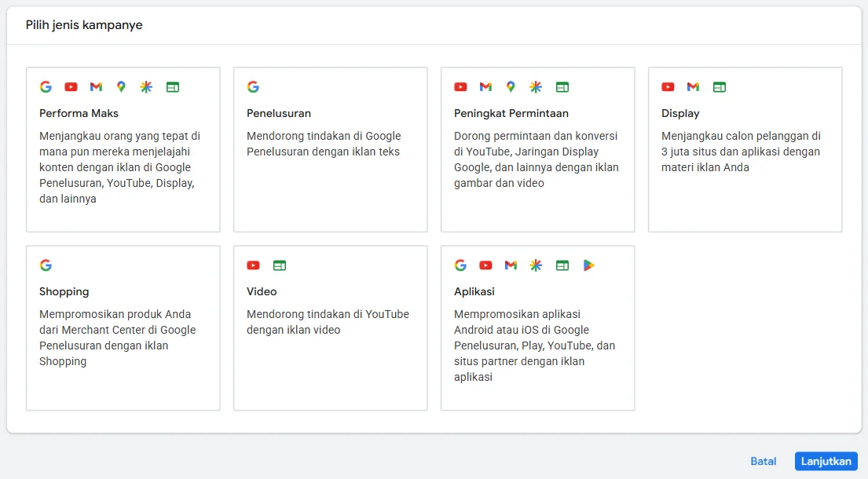Click the Discover asterisk icon in Peningkat Permintaan card

(x=536, y=87)
